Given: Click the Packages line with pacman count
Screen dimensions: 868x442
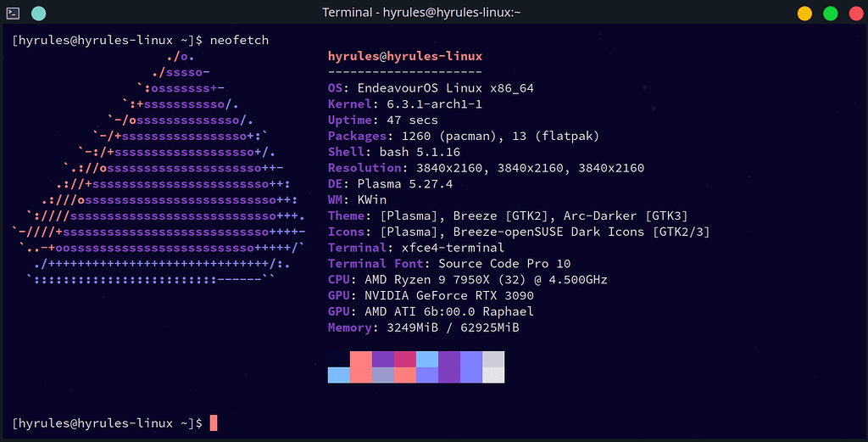Looking at the screenshot, I should [464, 137].
